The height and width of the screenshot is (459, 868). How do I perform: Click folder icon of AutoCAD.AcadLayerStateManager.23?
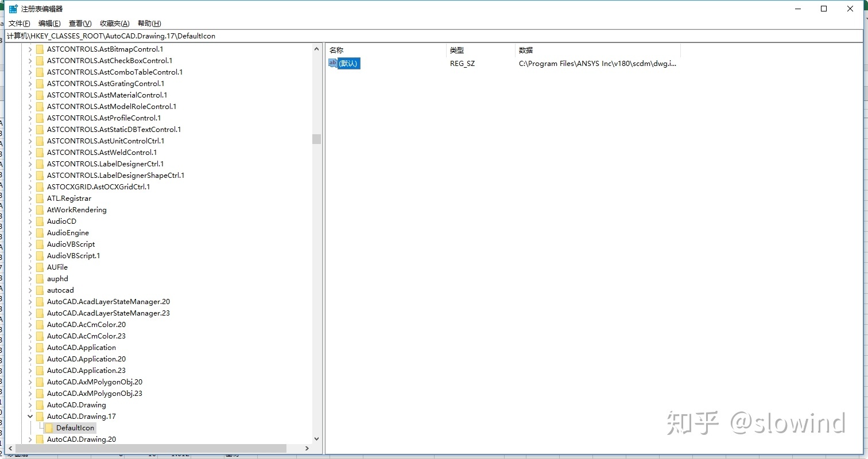tap(40, 313)
